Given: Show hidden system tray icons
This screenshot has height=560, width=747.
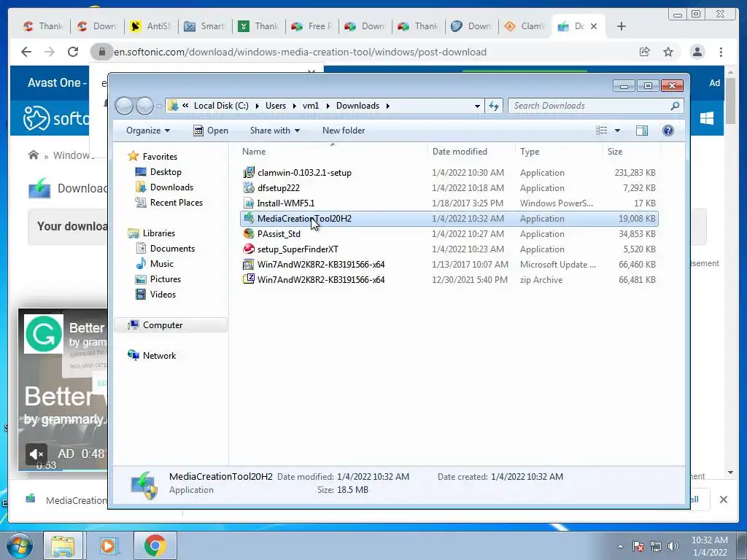Looking at the screenshot, I should 620,546.
